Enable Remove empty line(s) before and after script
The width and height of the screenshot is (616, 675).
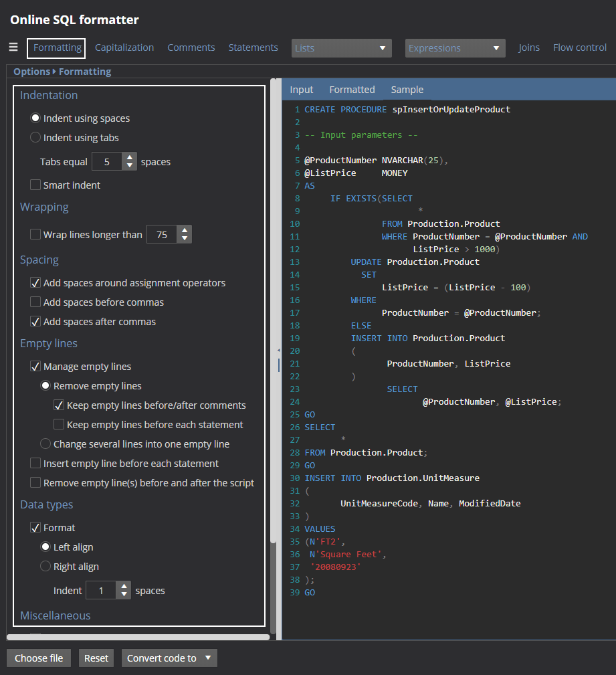[x=35, y=482]
